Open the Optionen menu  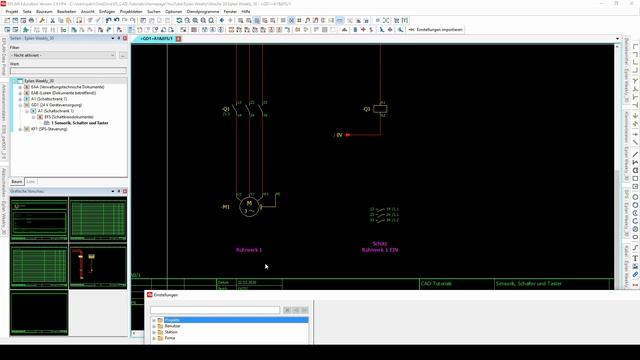click(173, 11)
